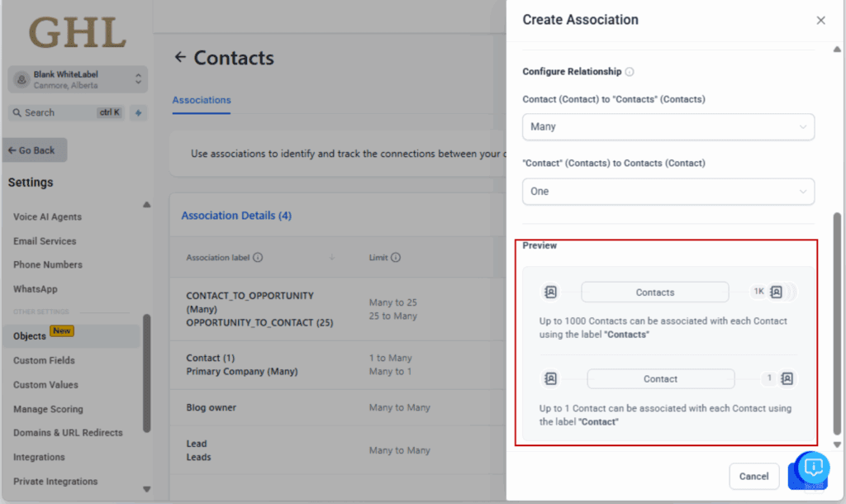Switch to the Associations tab
The image size is (846, 504).
tap(202, 100)
